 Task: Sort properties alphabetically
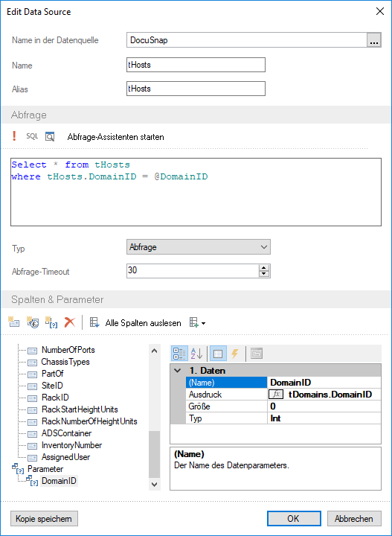pyautogui.click(x=196, y=354)
